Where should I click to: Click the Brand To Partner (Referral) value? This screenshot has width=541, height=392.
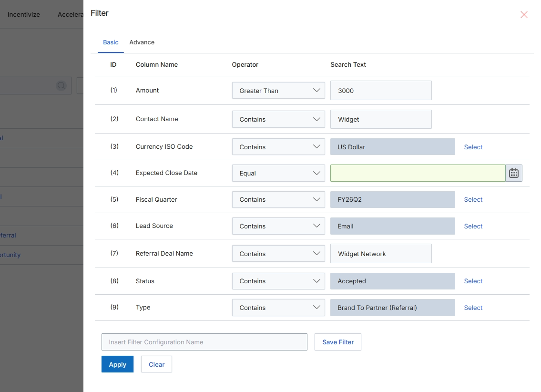(393, 308)
